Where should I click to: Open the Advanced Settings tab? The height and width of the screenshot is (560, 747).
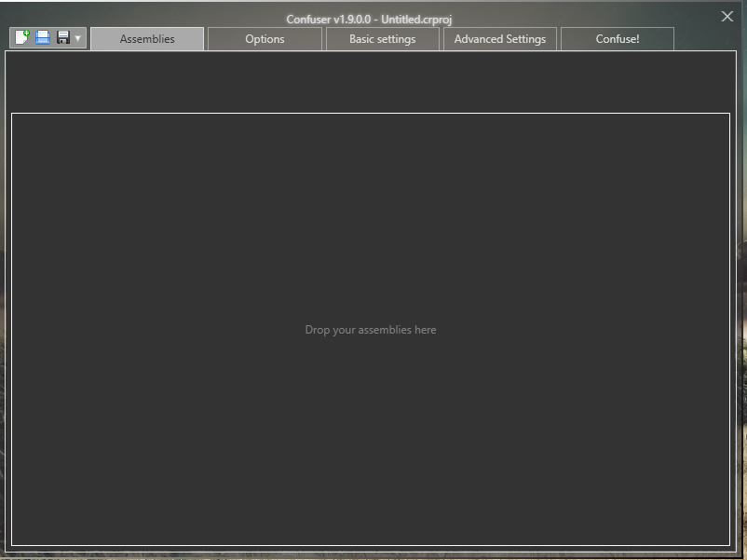[x=500, y=38]
